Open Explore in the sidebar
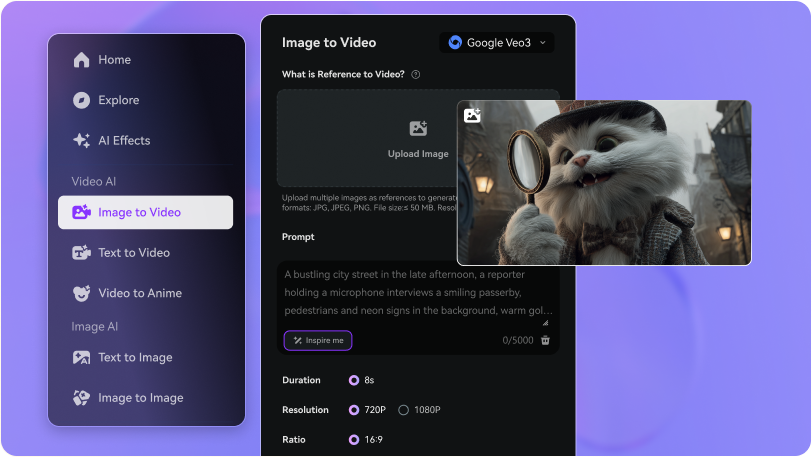The width and height of the screenshot is (812, 457). pyautogui.click(x=146, y=100)
